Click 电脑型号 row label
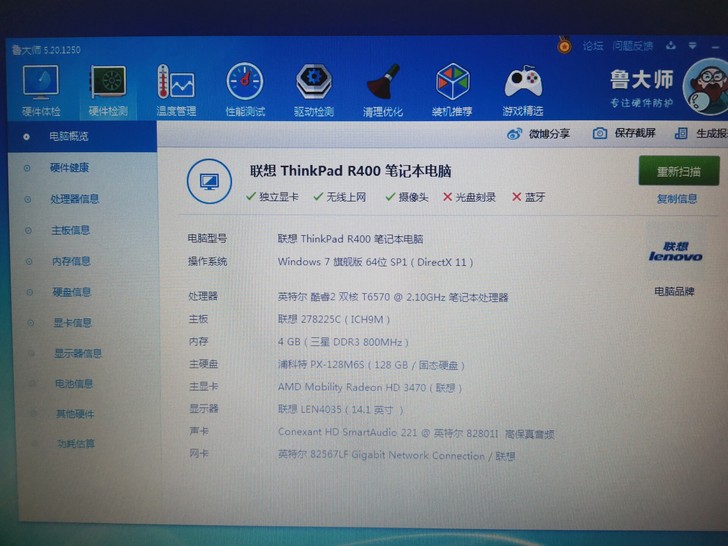 pos(207,239)
